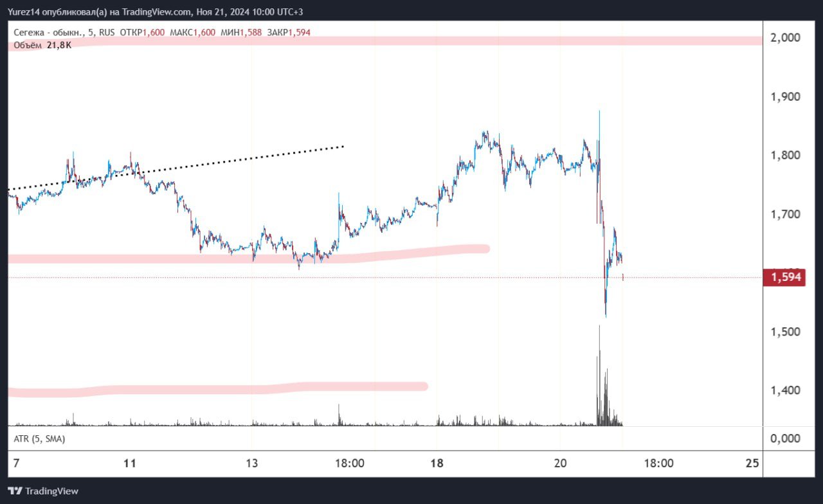
Task: Click the МАКС 1,600 high value
Action: 192,32
